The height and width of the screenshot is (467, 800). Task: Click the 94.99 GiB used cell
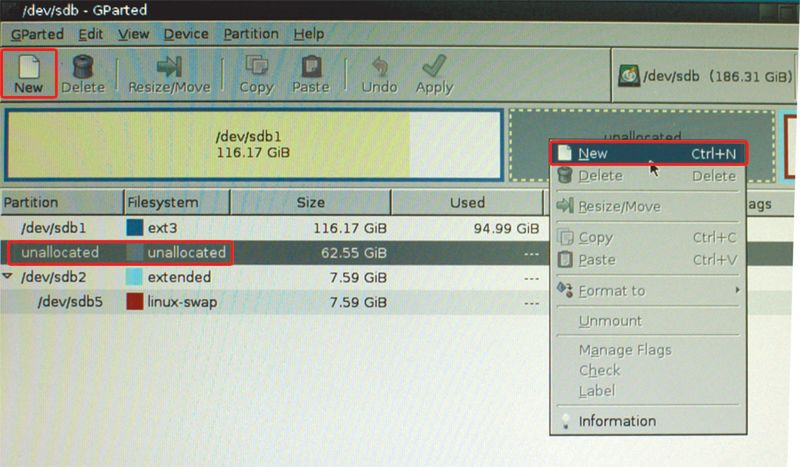click(506, 228)
